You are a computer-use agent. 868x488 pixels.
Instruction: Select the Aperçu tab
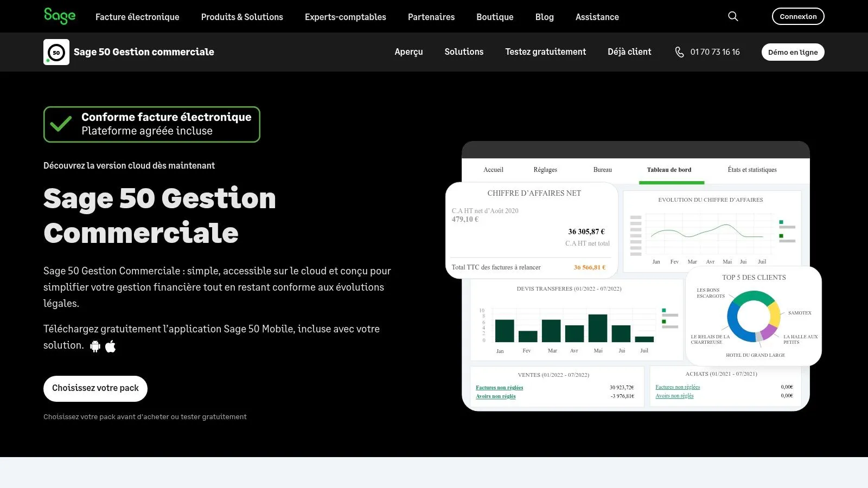coord(409,52)
